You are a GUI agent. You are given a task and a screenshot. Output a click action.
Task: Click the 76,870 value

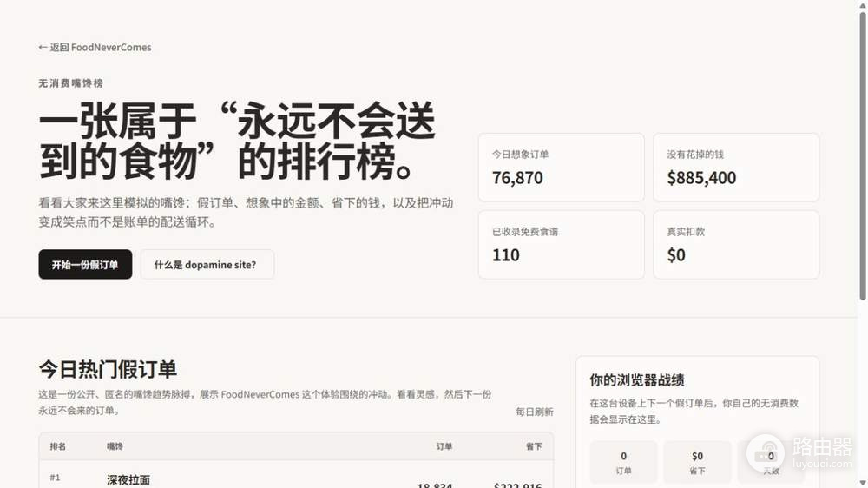coord(517,178)
